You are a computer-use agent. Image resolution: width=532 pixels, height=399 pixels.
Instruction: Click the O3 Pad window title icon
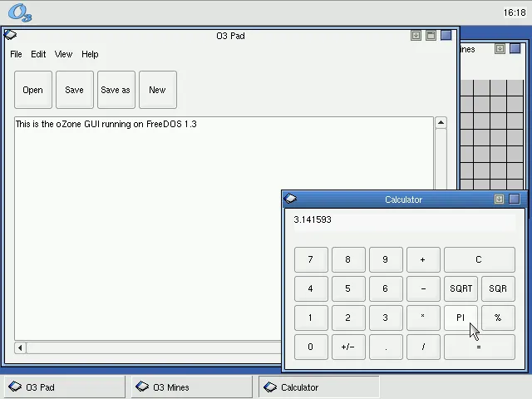pyautogui.click(x=10, y=35)
